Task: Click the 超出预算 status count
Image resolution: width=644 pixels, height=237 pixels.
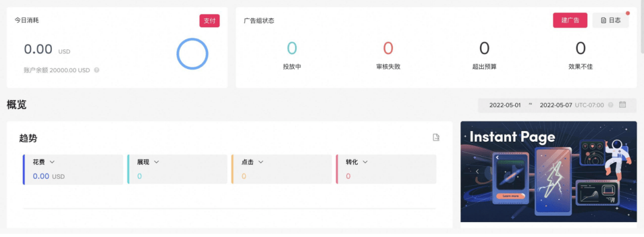Action: click(484, 48)
